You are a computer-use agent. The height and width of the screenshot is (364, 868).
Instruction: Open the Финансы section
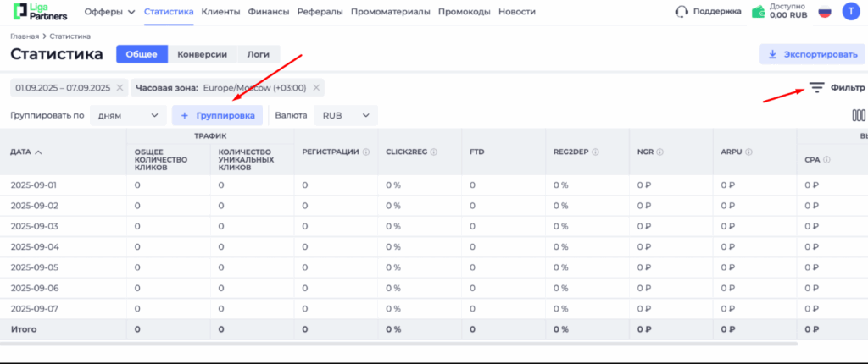click(x=269, y=12)
